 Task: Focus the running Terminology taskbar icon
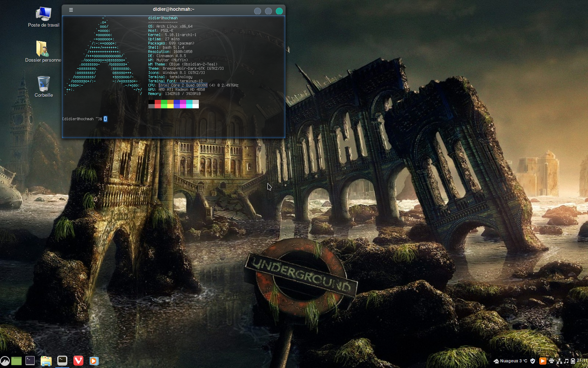click(62, 361)
